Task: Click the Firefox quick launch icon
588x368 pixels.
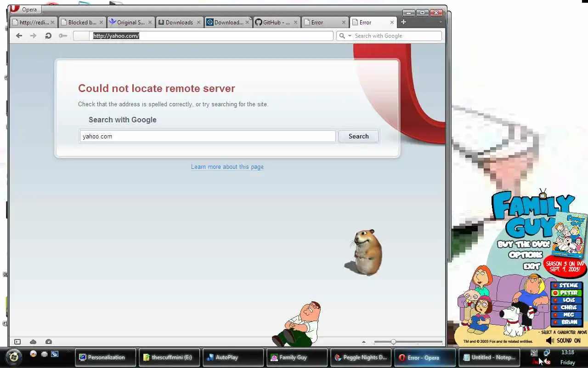Action: tap(33, 354)
